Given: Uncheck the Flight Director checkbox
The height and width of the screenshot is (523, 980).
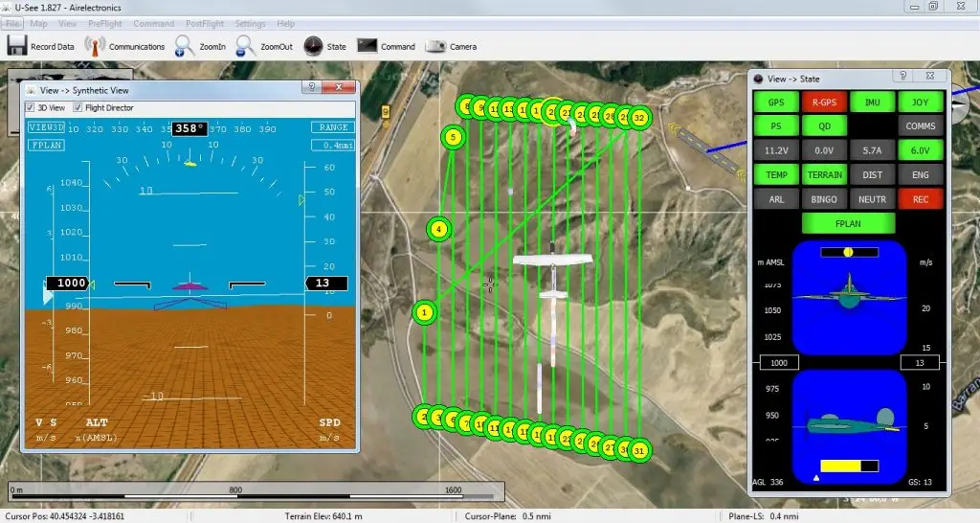Looking at the screenshot, I should click(x=79, y=107).
